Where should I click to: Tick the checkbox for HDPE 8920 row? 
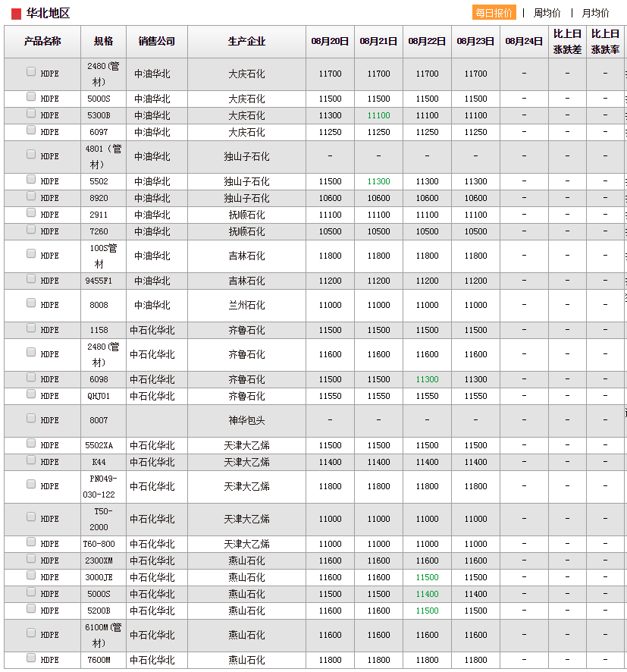click(x=31, y=196)
